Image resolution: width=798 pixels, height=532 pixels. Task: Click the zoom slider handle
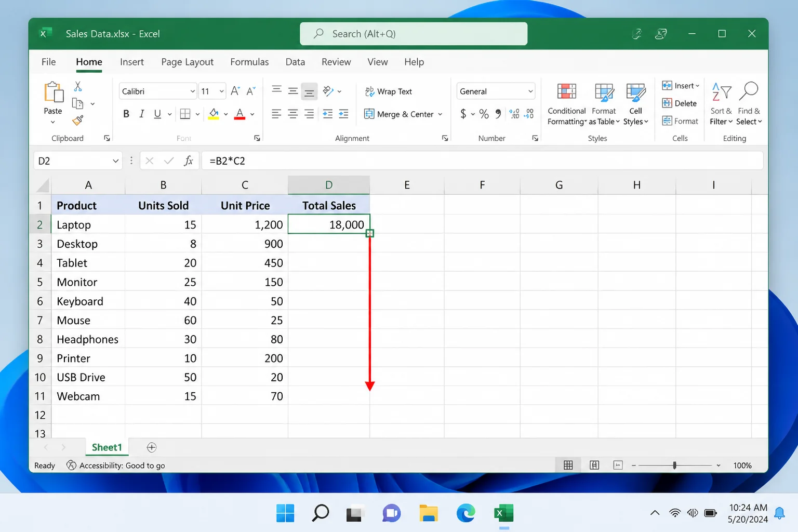point(674,465)
